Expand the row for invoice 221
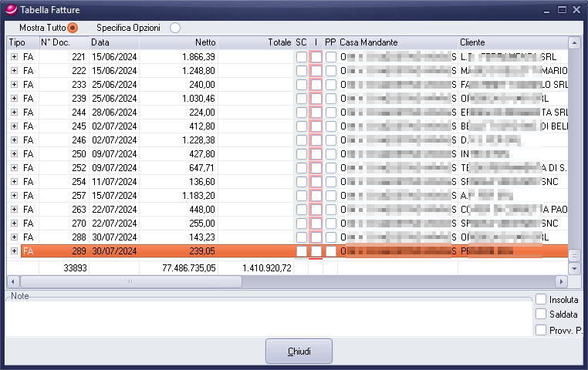588x370 pixels. [14, 57]
